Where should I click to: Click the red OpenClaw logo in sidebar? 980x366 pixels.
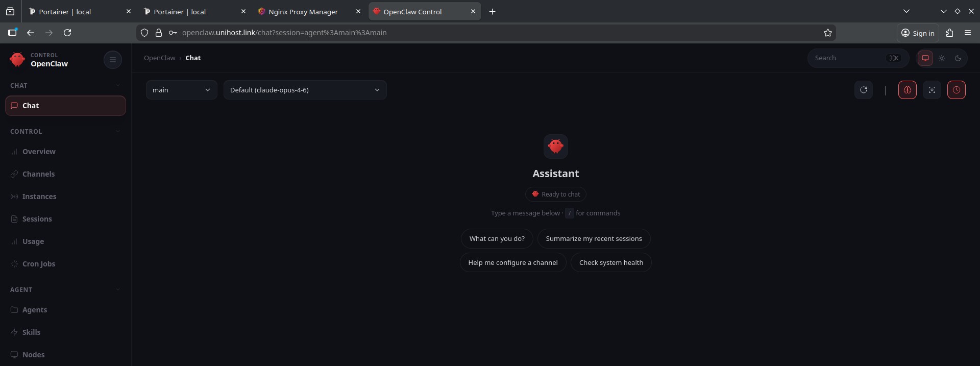coord(17,60)
